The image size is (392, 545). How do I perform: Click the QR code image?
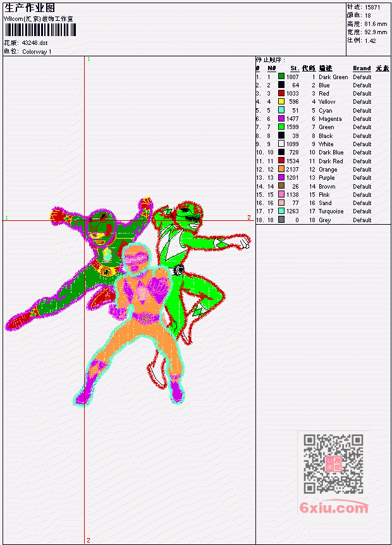(333, 464)
